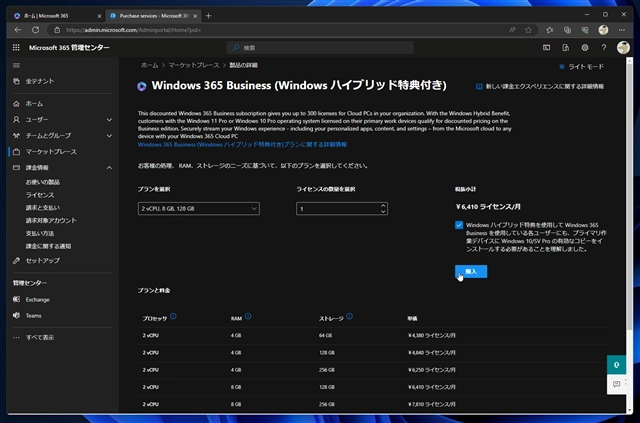Open お使いの製品 under 課金情報
Image resolution: width=640 pixels, height=423 pixels.
point(43,182)
